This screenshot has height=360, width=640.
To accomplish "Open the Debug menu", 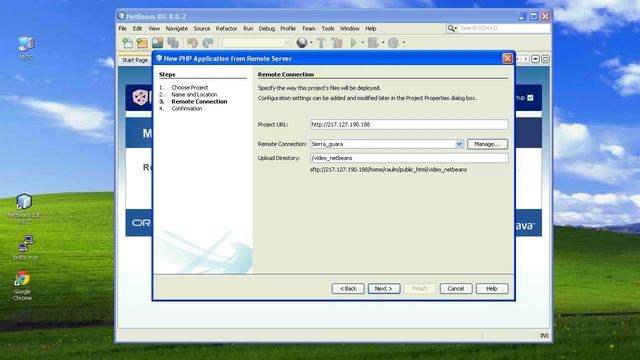I will (267, 29).
